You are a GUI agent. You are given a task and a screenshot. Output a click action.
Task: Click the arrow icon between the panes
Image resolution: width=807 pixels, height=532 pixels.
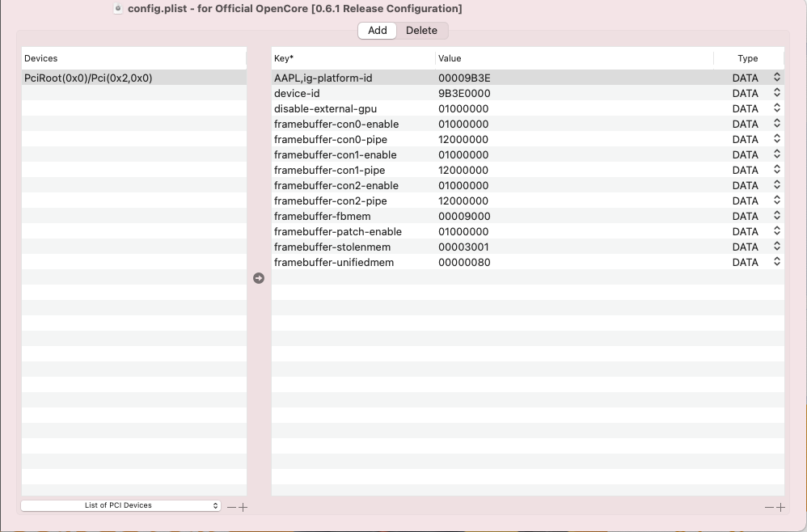(x=259, y=278)
